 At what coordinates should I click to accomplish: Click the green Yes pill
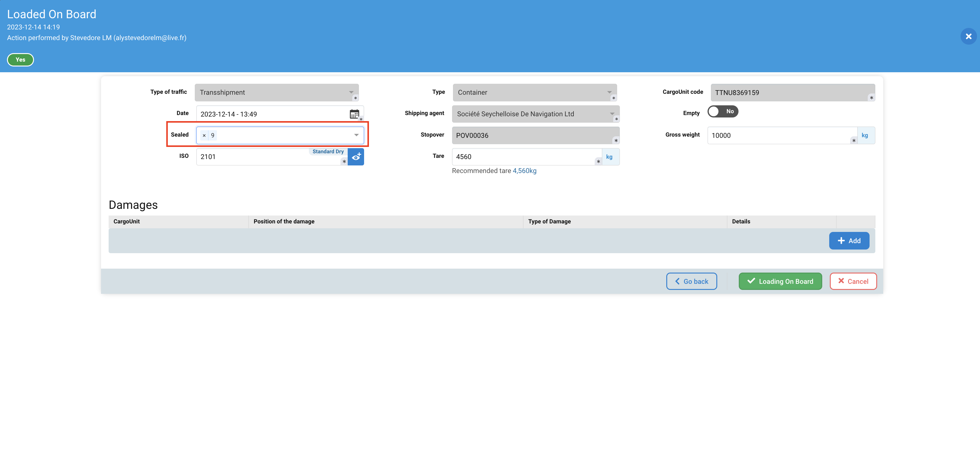(21, 60)
